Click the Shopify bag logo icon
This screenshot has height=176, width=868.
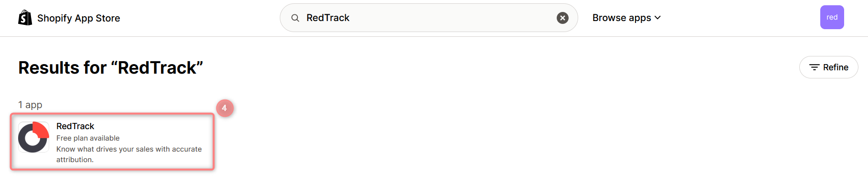click(25, 18)
